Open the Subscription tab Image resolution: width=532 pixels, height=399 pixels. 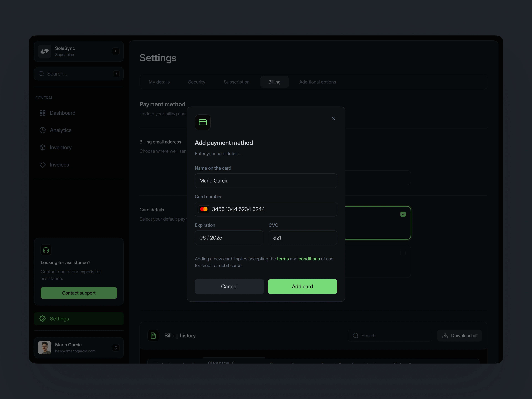(x=236, y=82)
